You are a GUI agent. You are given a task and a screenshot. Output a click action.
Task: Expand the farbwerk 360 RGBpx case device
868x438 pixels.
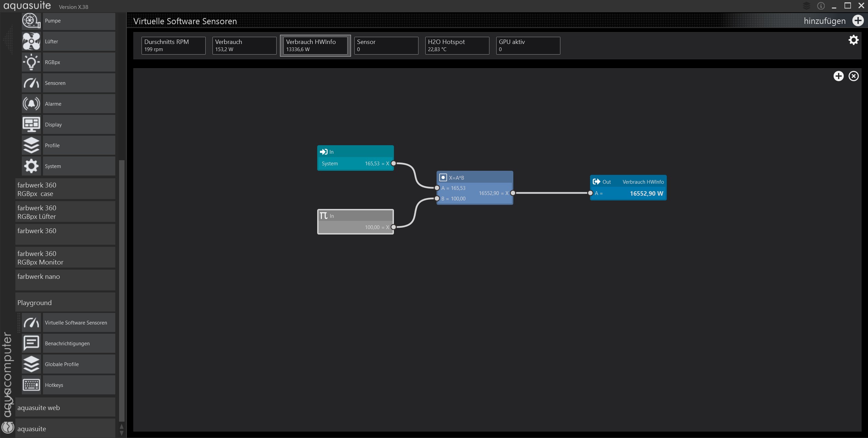coord(65,189)
